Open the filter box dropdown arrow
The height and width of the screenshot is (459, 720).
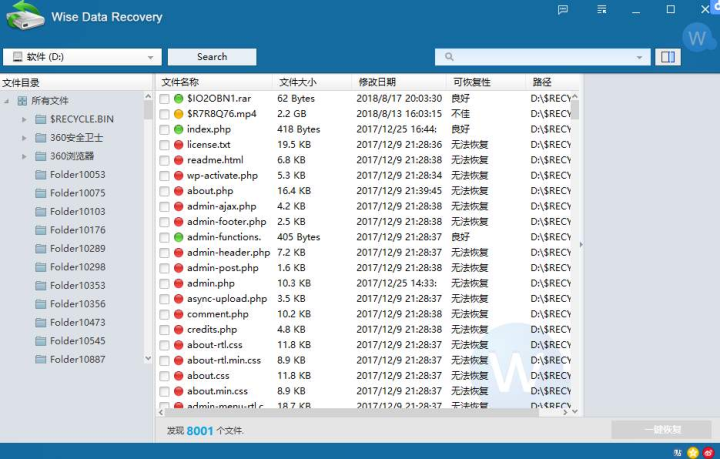638,57
